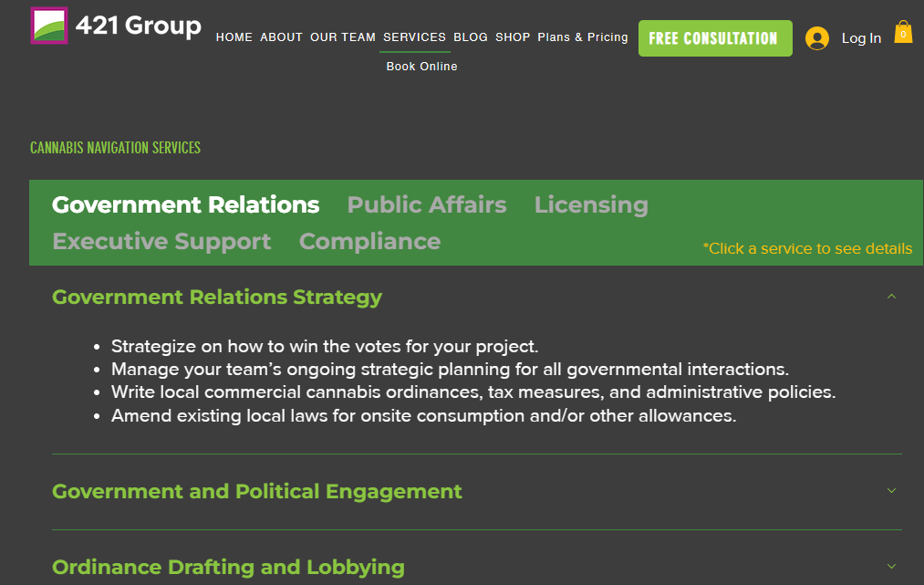Open the shopping bag cart icon

[x=903, y=33]
